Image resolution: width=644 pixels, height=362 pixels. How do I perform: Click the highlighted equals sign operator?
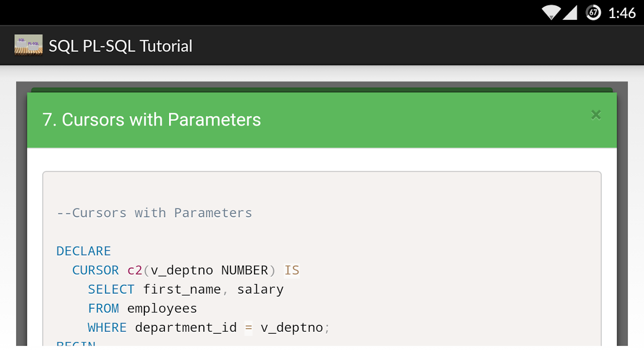coord(249,327)
